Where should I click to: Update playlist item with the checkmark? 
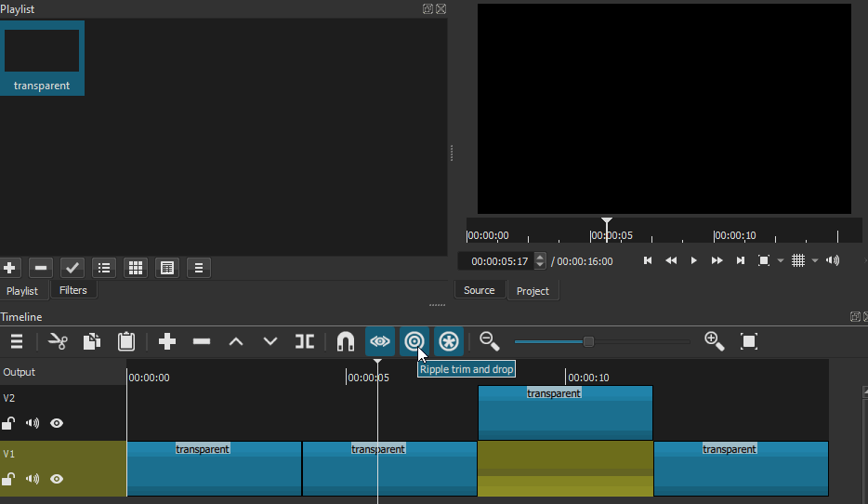(72, 268)
